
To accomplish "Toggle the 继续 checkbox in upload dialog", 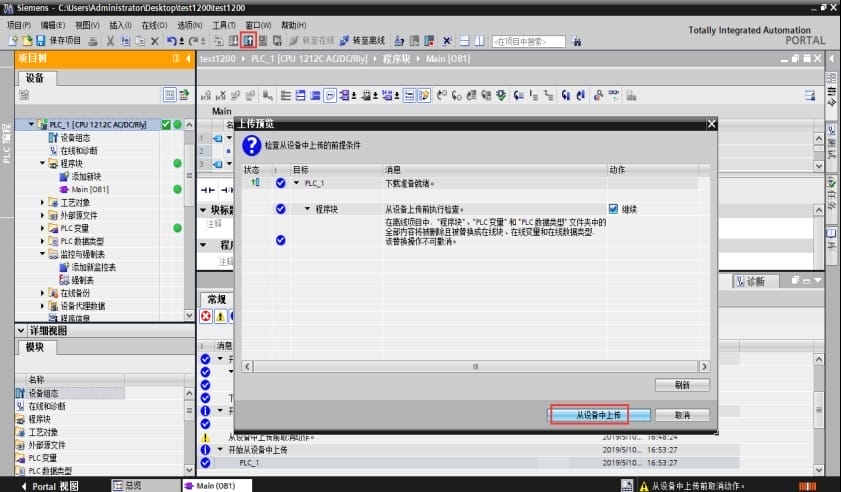I will click(614, 209).
